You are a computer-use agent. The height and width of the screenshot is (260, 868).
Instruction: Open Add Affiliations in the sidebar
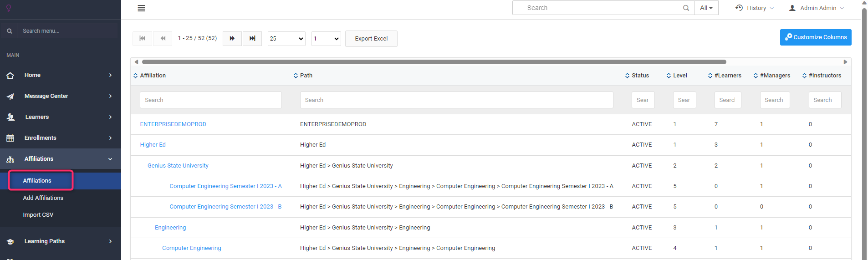click(43, 198)
